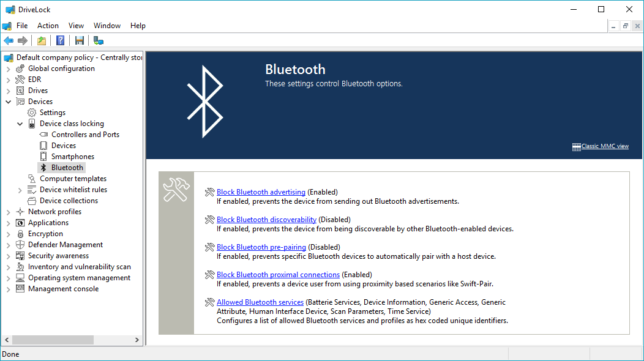The width and height of the screenshot is (644, 361).
Task: Open Block Bluetooth pre-pairing setting
Action: [x=261, y=247]
